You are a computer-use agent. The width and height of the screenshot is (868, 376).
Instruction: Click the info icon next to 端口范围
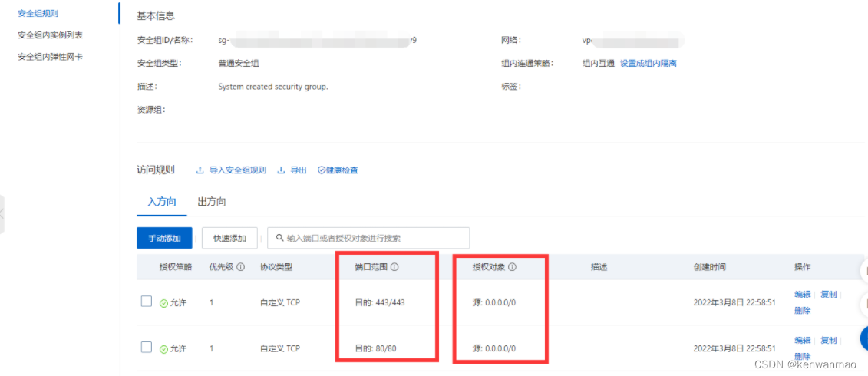pos(394,267)
